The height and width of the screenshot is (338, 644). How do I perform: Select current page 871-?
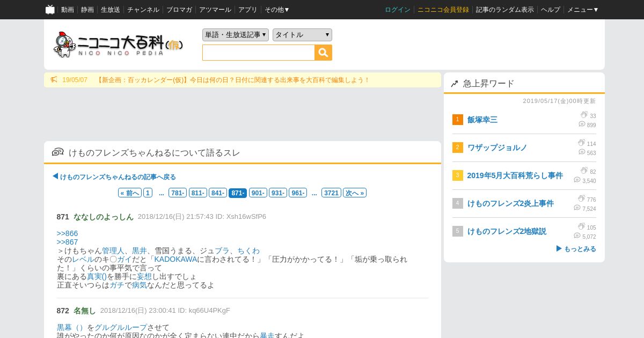pos(238,193)
